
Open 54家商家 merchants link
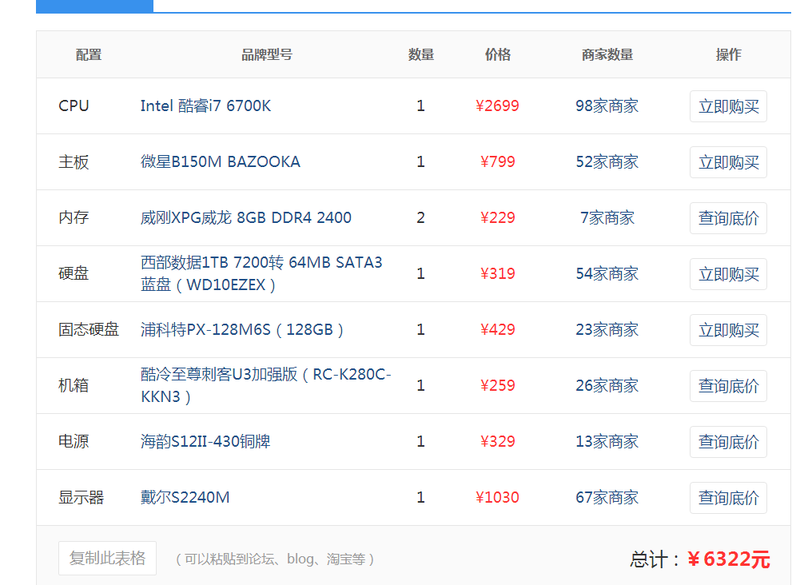607,273
